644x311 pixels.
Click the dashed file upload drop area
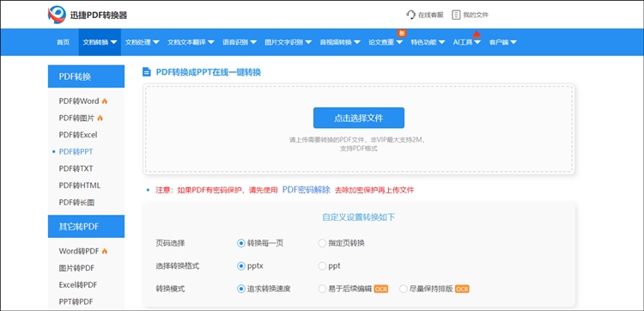coord(359,130)
